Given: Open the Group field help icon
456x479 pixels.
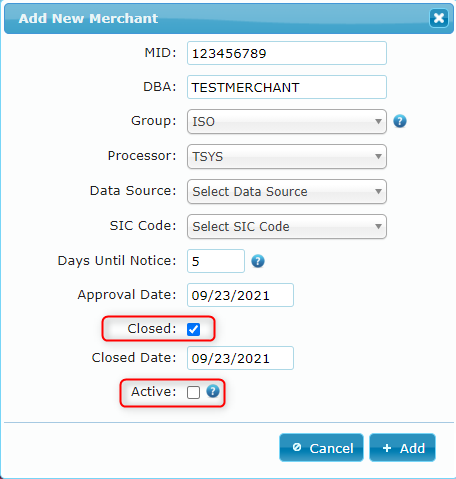Looking at the screenshot, I should point(400,121).
